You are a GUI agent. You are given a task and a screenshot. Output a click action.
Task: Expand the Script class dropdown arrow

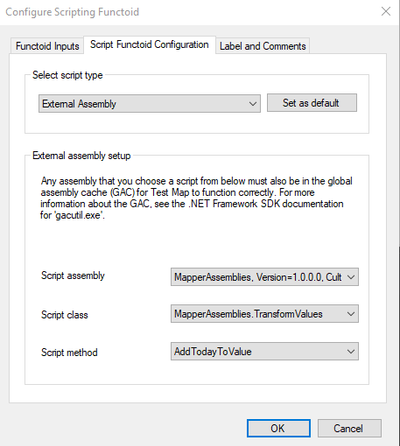point(351,314)
